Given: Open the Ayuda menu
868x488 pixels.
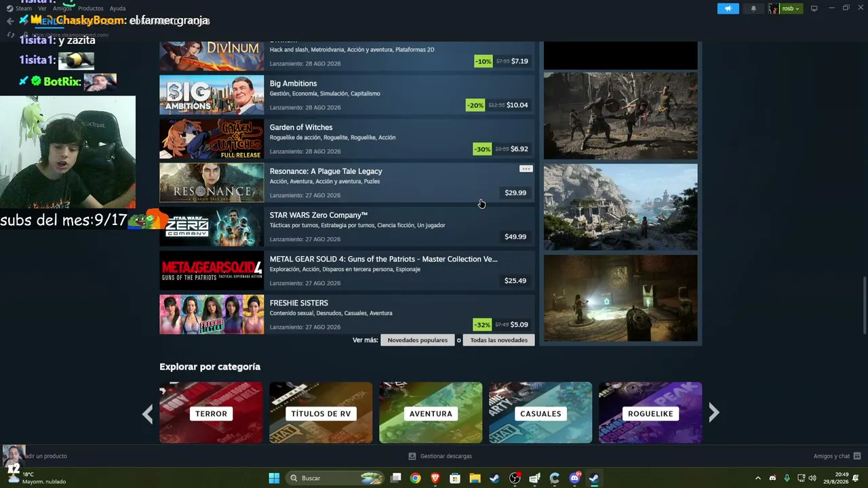Looking at the screenshot, I should click(117, 9).
